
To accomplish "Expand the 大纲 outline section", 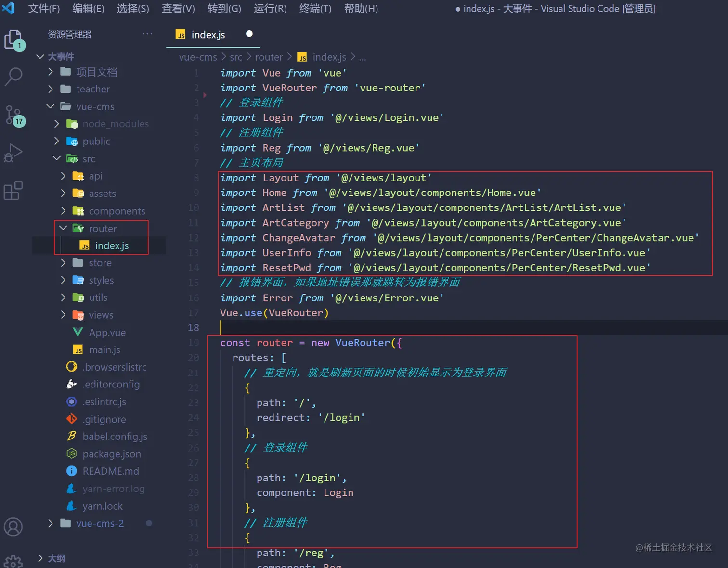I will point(40,558).
